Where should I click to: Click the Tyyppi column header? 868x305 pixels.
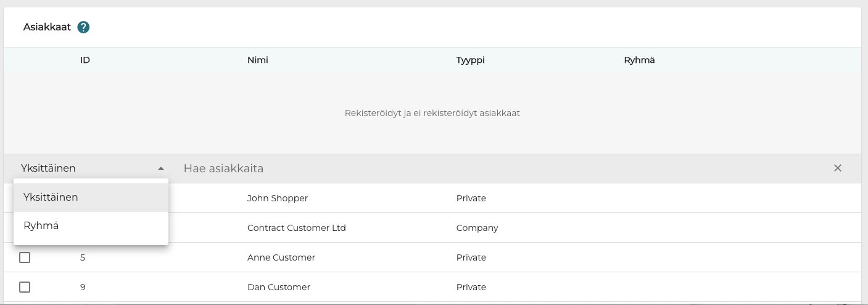[470, 61]
